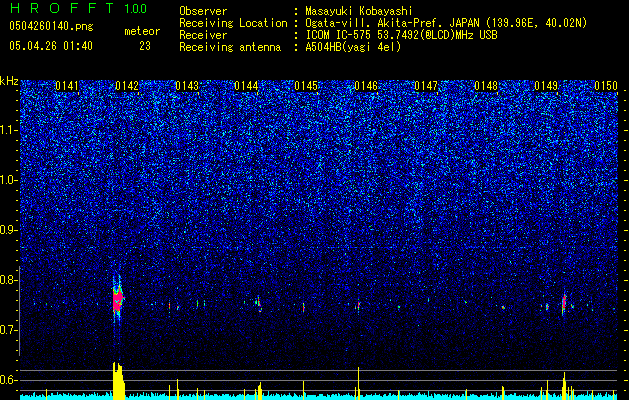Image resolution: width=629 pixels, height=400 pixels.
Task: Click the 0142 time marker
Action: pos(127,86)
